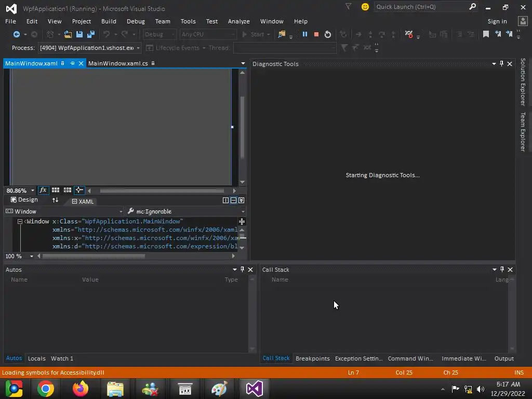Open the Diagnostic Tools window options dropdown
The width and height of the screenshot is (532, 399).
pyautogui.click(x=494, y=64)
